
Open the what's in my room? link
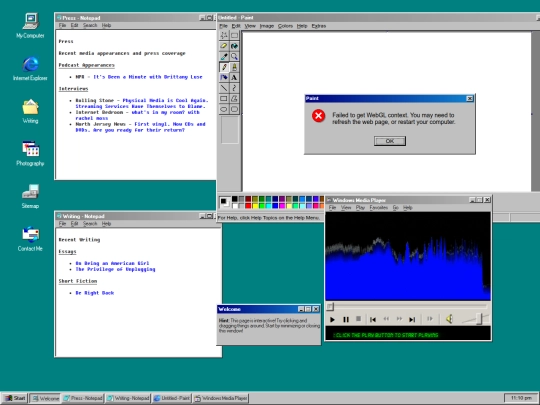(x=137, y=115)
